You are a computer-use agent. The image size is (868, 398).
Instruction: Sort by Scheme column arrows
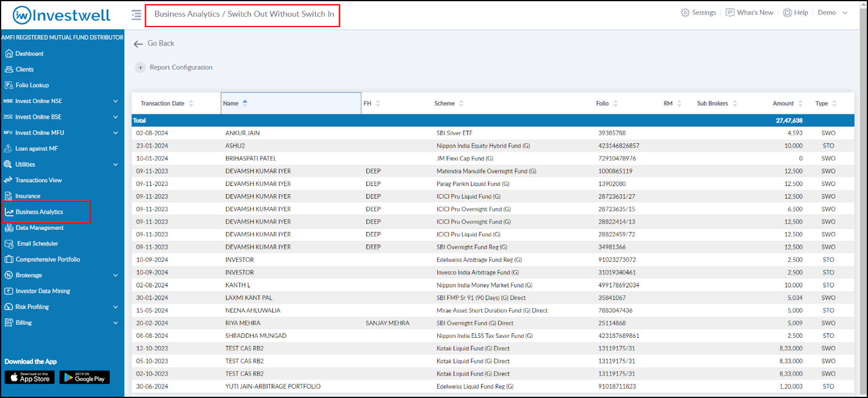point(461,104)
